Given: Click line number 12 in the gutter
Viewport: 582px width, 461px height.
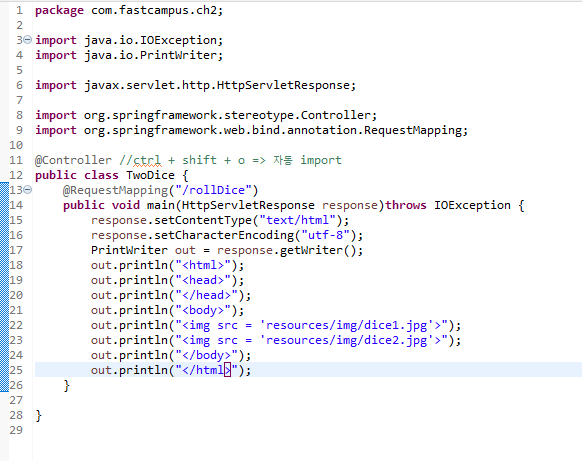Looking at the screenshot, I should [16, 175].
